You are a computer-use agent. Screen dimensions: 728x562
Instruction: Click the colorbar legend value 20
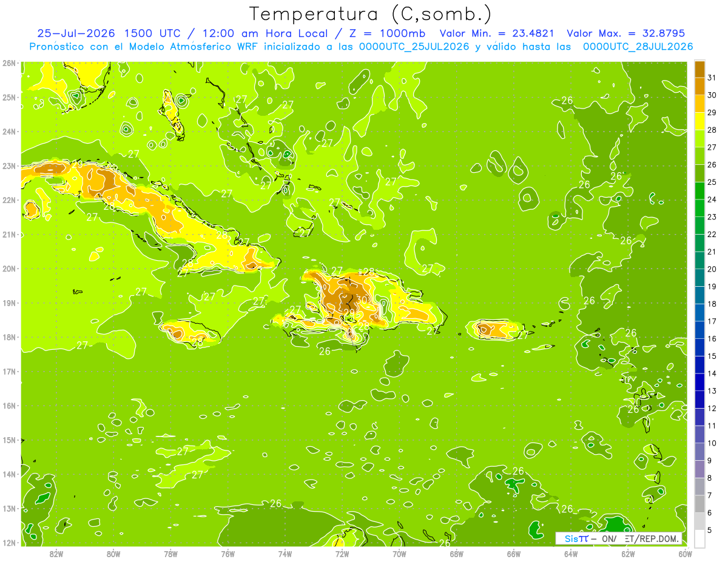tap(712, 269)
